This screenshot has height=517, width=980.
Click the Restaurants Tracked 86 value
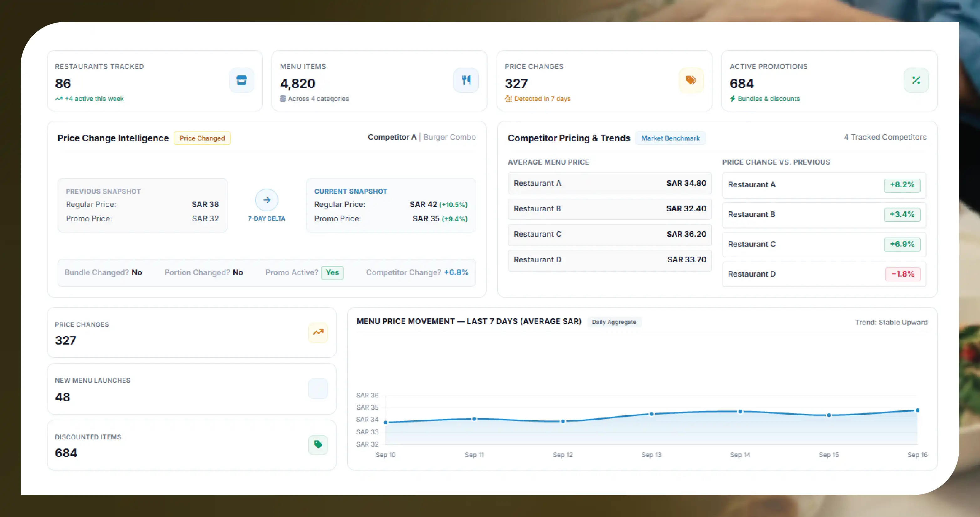coord(63,84)
